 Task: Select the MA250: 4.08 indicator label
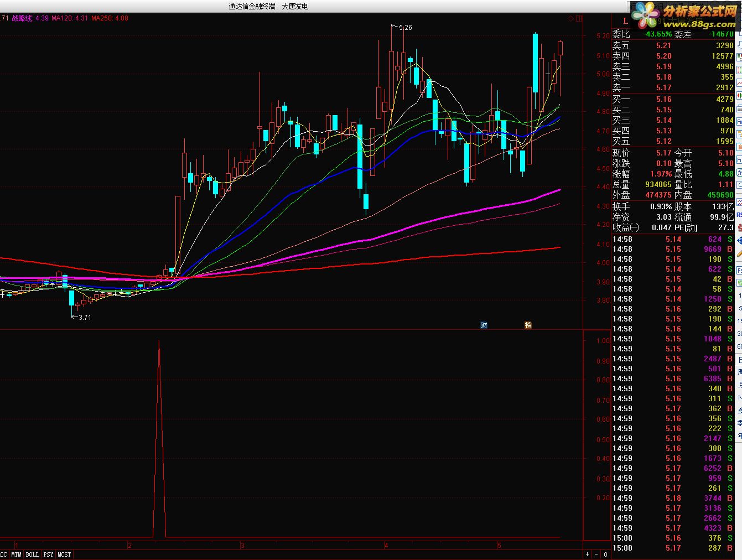(x=110, y=18)
